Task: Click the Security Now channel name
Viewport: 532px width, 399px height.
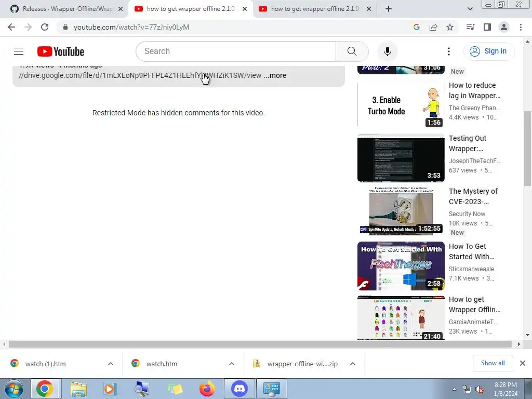Action: [x=467, y=214]
